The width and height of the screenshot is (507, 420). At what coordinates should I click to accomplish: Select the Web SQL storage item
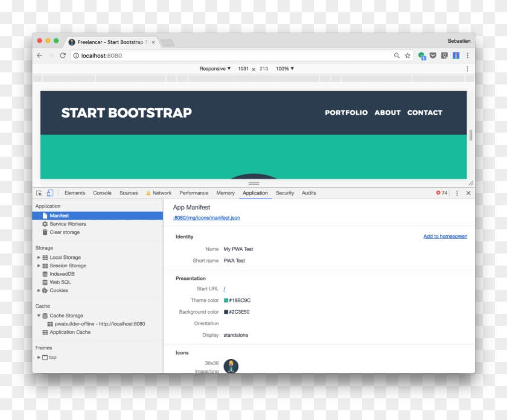coord(60,282)
